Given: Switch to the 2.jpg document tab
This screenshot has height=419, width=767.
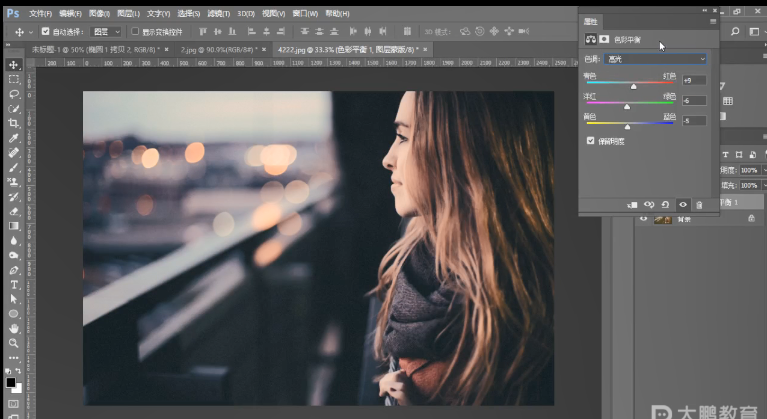Looking at the screenshot, I should tap(216, 48).
